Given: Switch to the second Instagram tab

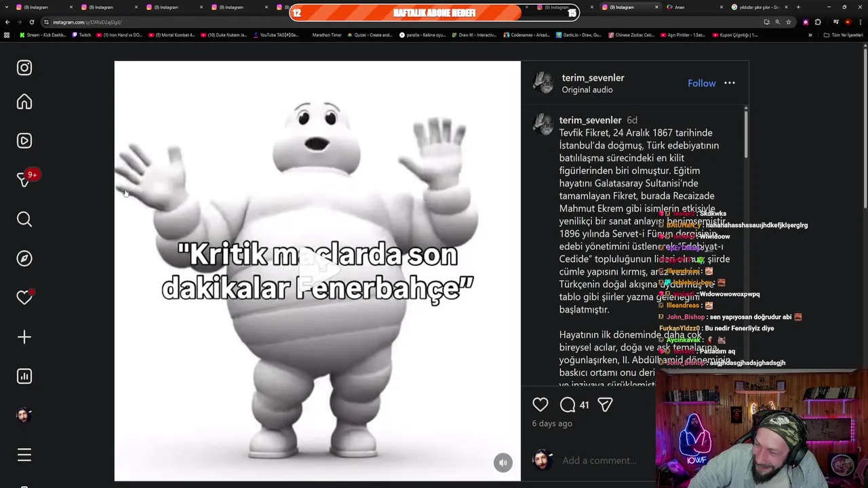Looking at the screenshot, I should click(x=108, y=7).
